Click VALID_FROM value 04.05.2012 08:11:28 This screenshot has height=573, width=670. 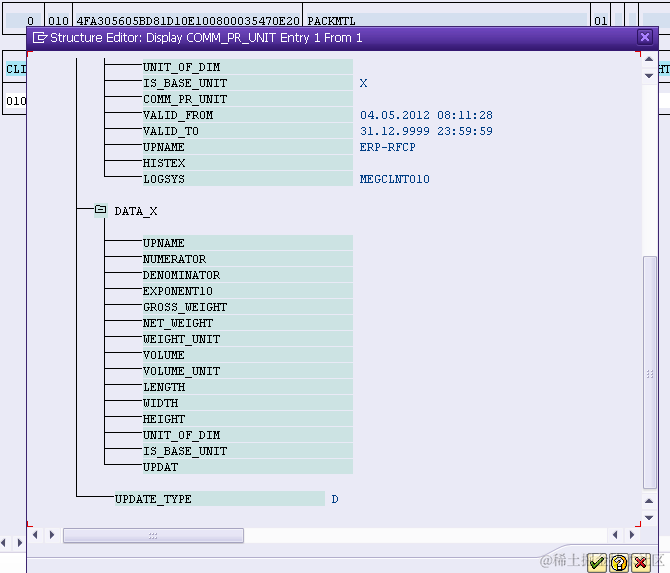(426, 115)
